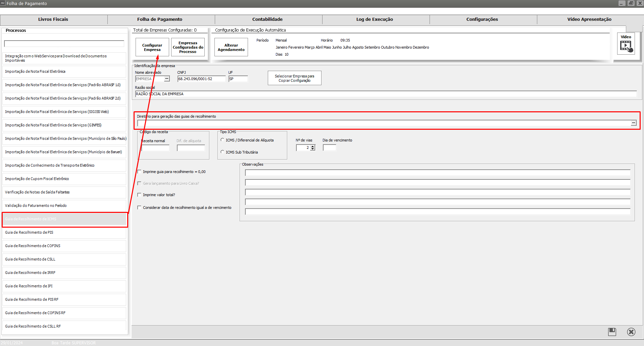644x346 pixels.
Task: Select NFS-e Padrão ABRASF 1.0 process
Action: 64,85
